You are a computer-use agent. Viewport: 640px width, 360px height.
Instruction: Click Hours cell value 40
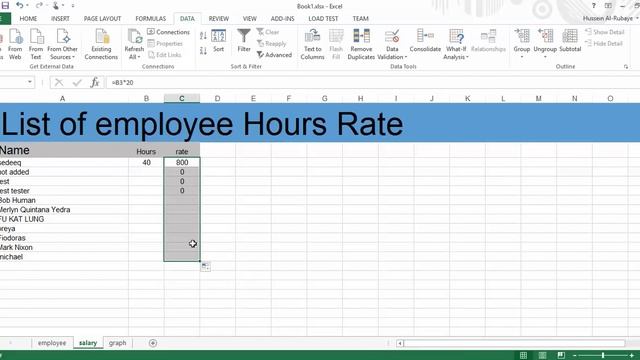[146, 162]
